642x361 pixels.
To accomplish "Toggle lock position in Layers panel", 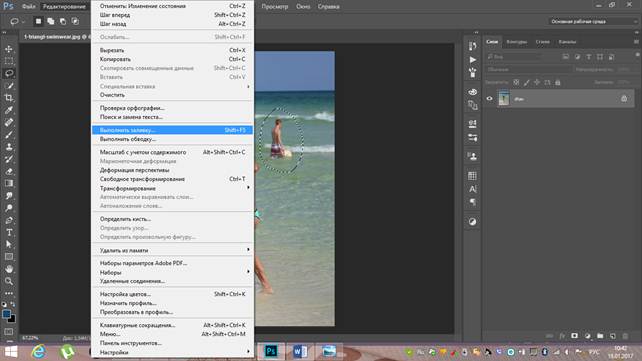I will pyautogui.click(x=537, y=82).
